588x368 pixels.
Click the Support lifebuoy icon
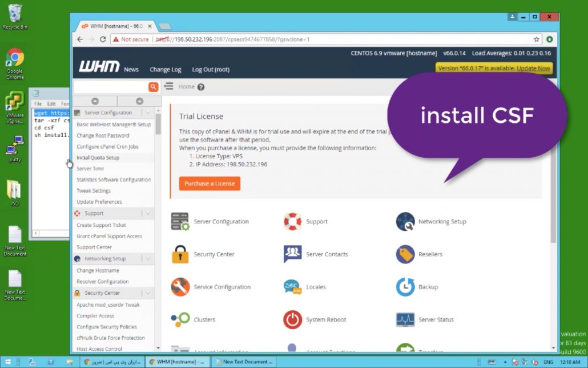[x=292, y=222]
